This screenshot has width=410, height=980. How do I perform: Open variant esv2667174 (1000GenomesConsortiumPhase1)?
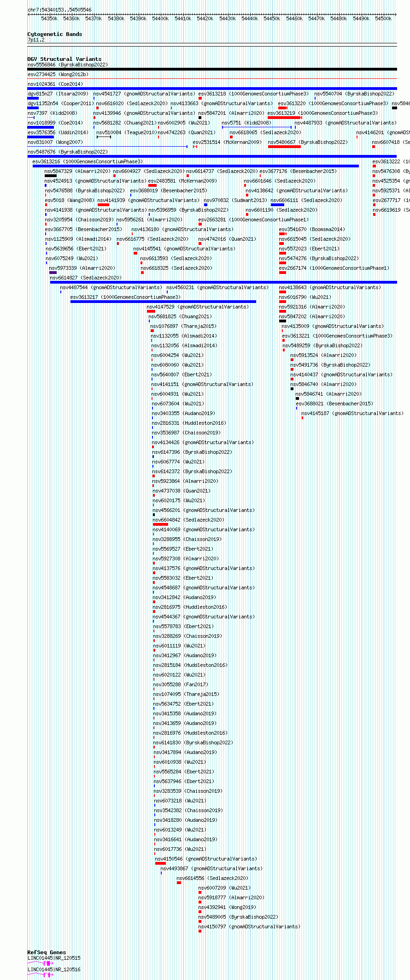(x=334, y=268)
